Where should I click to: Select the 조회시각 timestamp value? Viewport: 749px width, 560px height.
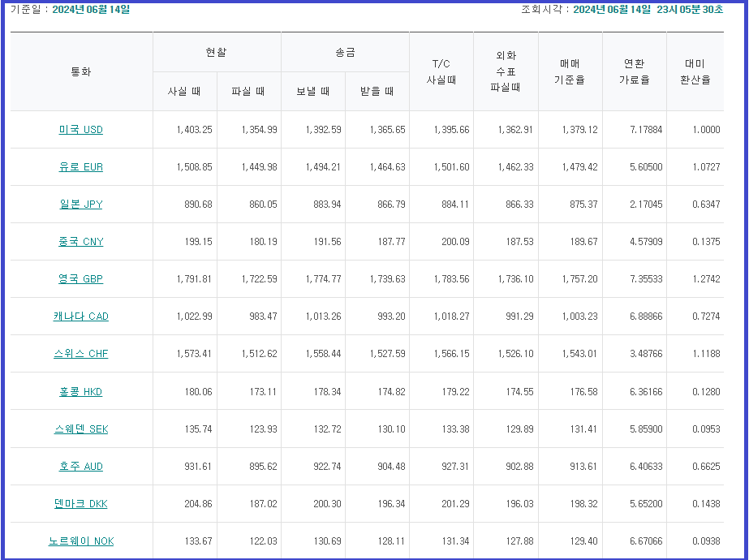[648, 9]
